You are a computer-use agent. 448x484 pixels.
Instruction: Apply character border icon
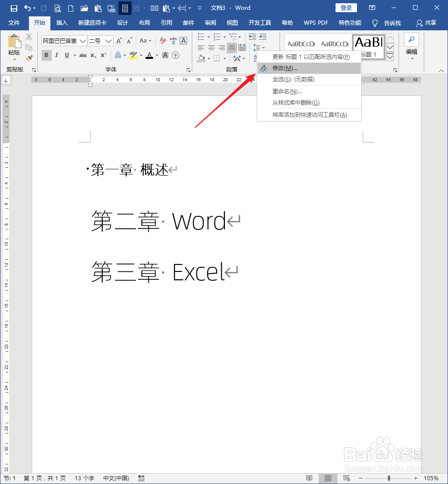click(x=183, y=41)
